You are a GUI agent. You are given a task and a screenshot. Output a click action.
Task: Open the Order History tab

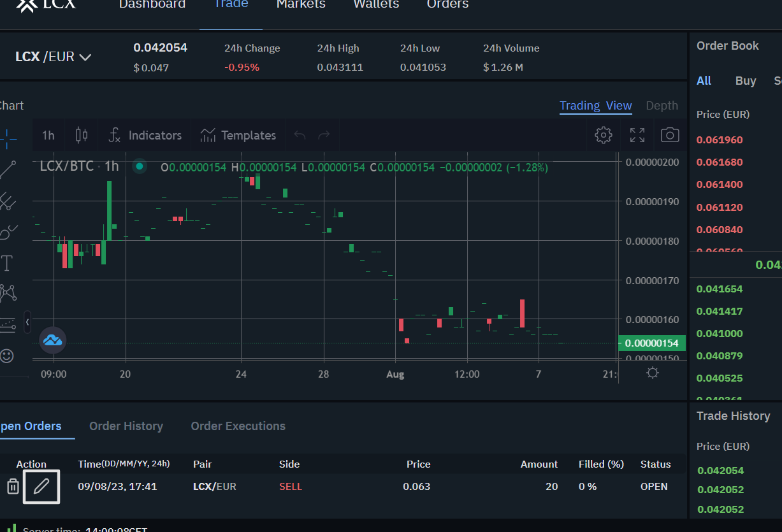[126, 426]
